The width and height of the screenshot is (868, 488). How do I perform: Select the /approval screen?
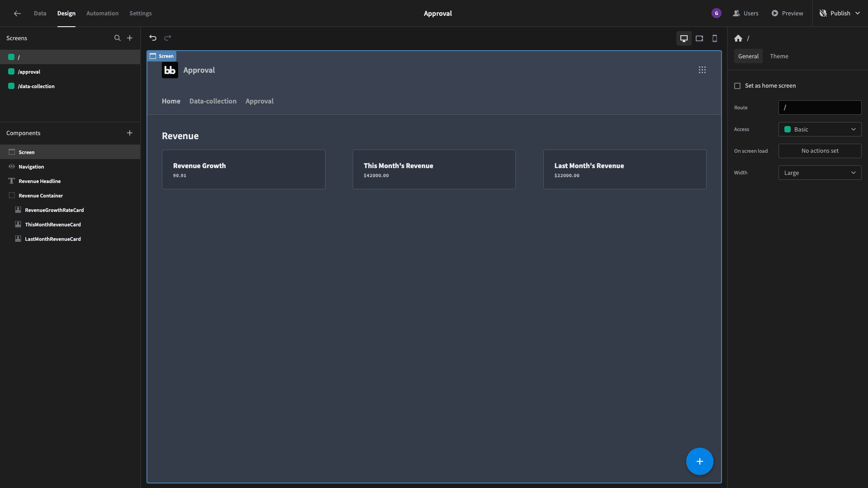coord(70,72)
